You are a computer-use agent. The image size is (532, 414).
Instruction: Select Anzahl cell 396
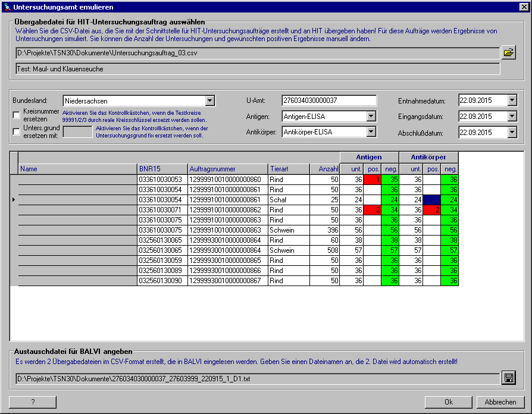[325, 230]
